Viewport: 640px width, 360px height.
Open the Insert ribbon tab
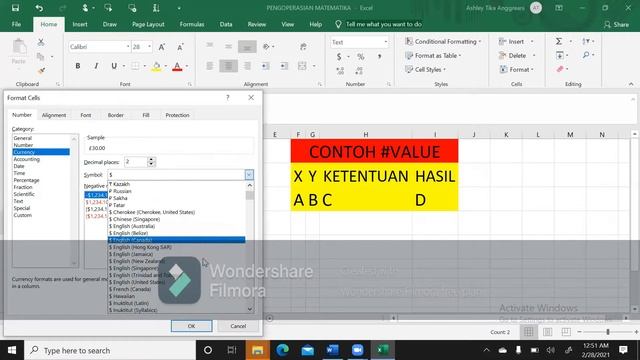click(80, 24)
